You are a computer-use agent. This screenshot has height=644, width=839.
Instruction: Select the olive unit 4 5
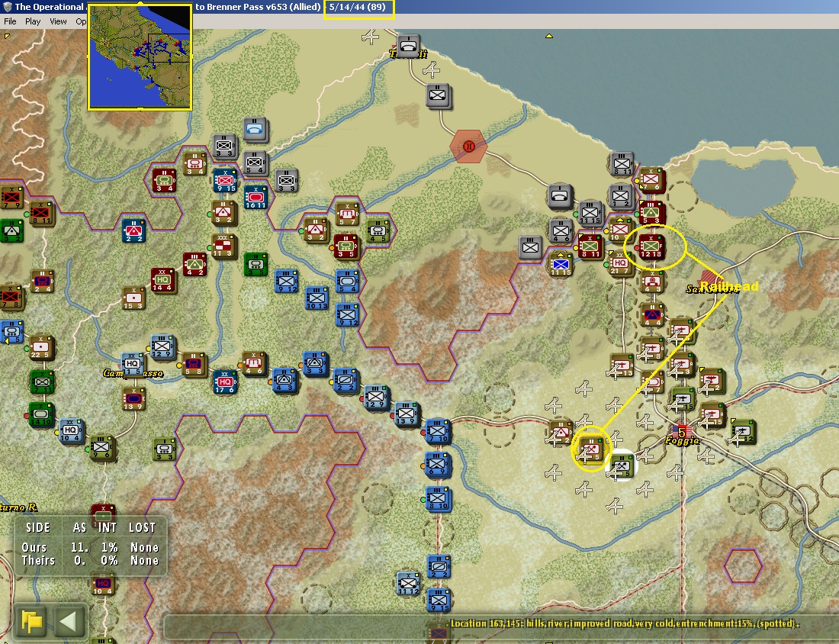click(x=378, y=230)
